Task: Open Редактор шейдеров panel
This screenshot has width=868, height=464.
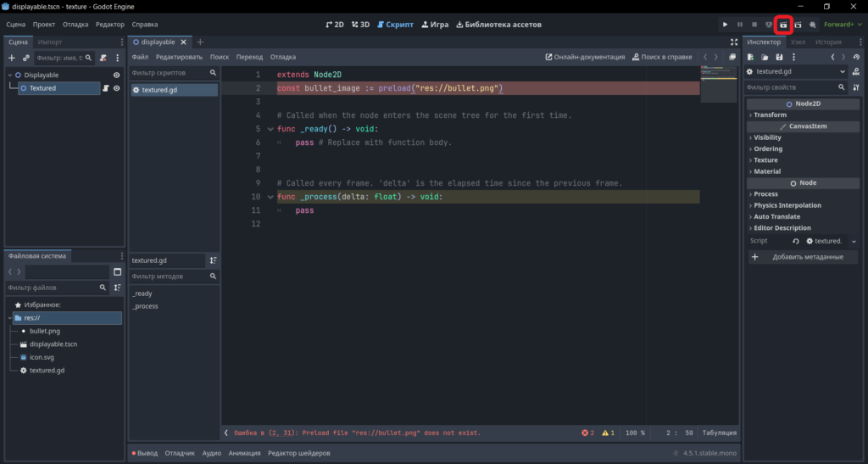Action: (x=299, y=453)
